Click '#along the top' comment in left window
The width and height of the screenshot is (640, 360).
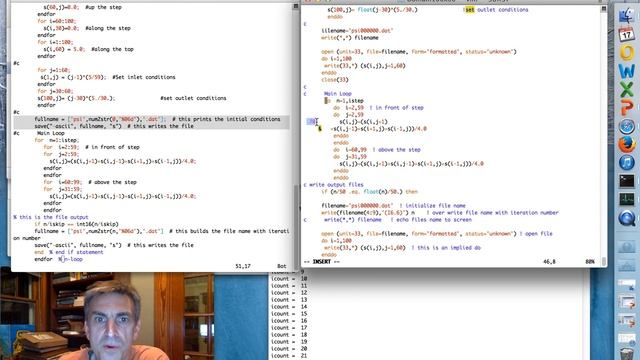click(112, 49)
